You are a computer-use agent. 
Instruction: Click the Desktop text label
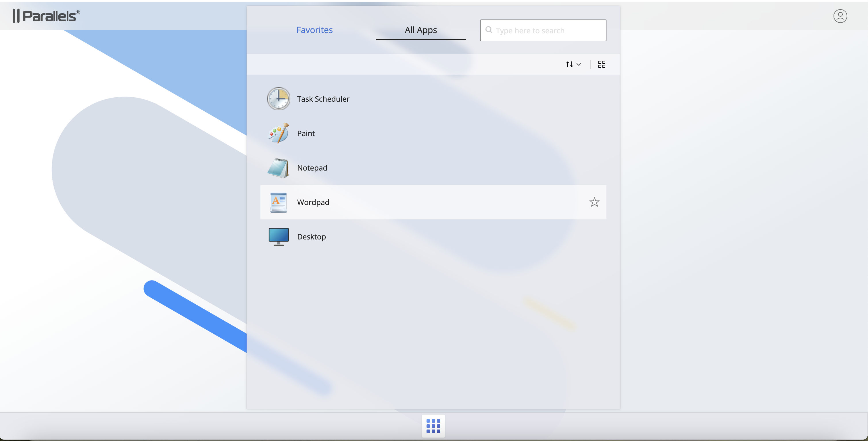pos(311,237)
